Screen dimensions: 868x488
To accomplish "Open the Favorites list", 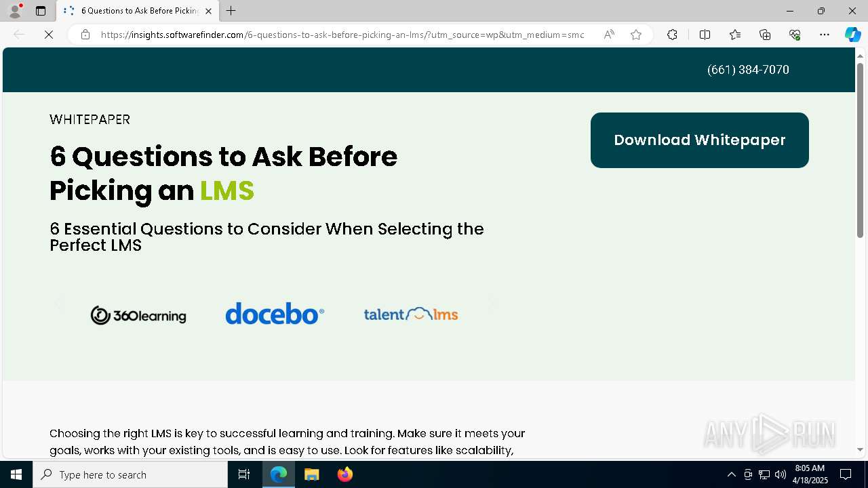I will [x=735, y=35].
